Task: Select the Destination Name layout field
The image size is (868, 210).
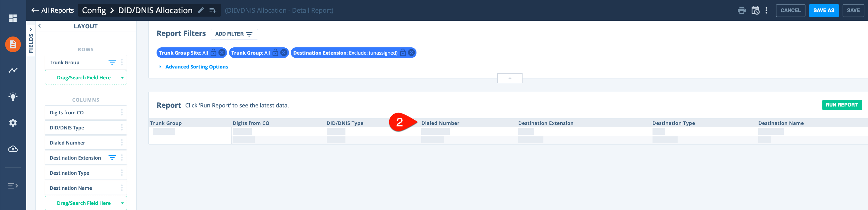Action: click(86, 188)
